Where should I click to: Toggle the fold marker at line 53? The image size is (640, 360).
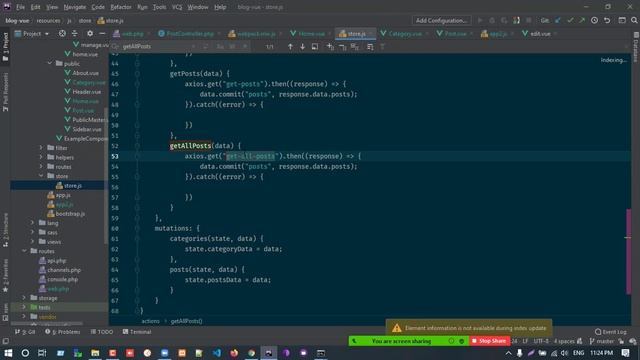point(137,156)
